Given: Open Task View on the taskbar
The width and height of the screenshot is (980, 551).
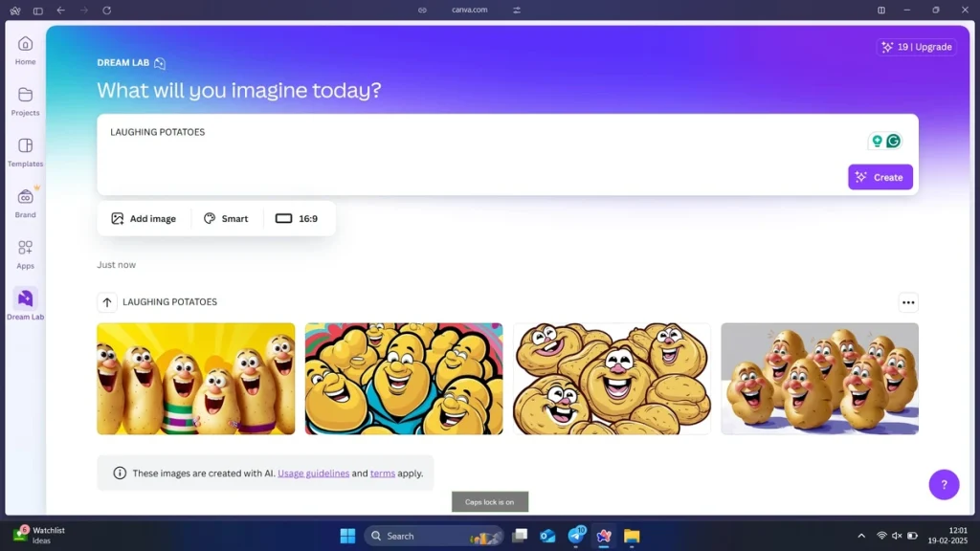Looking at the screenshot, I should tap(520, 536).
